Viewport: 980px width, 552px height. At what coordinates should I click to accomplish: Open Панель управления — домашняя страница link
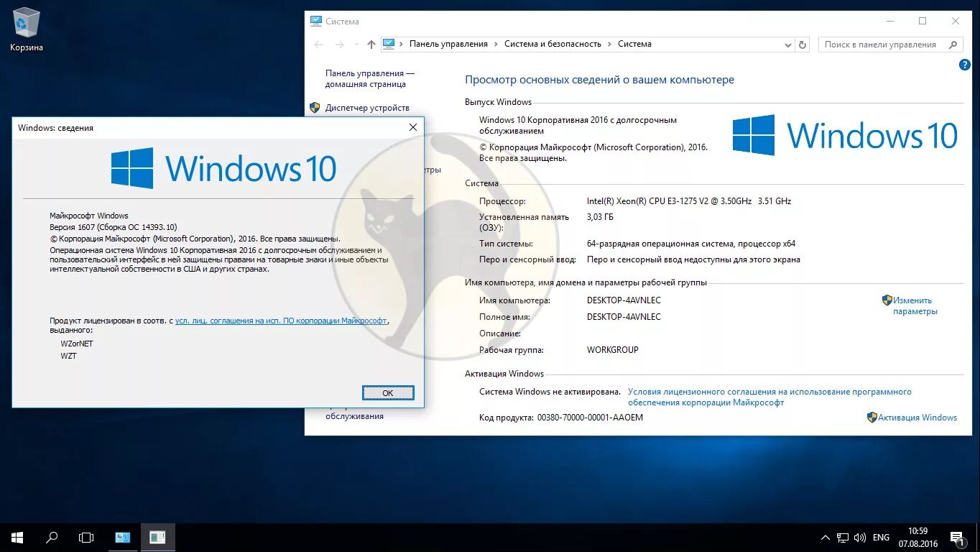369,78
